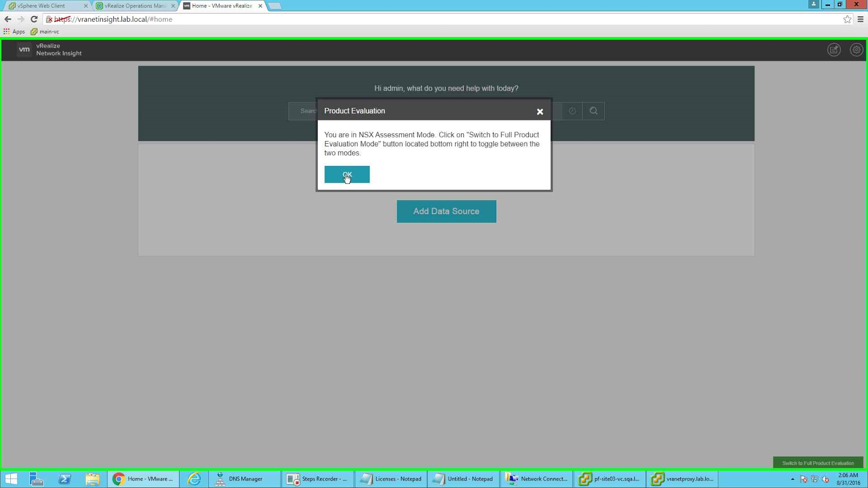Close the Home - VMware vRealize tab

(x=260, y=6)
